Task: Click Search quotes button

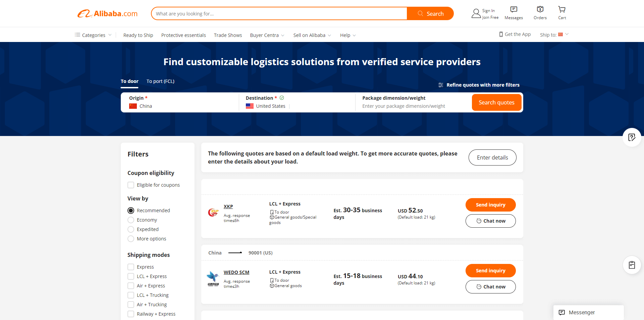Action: (496, 102)
